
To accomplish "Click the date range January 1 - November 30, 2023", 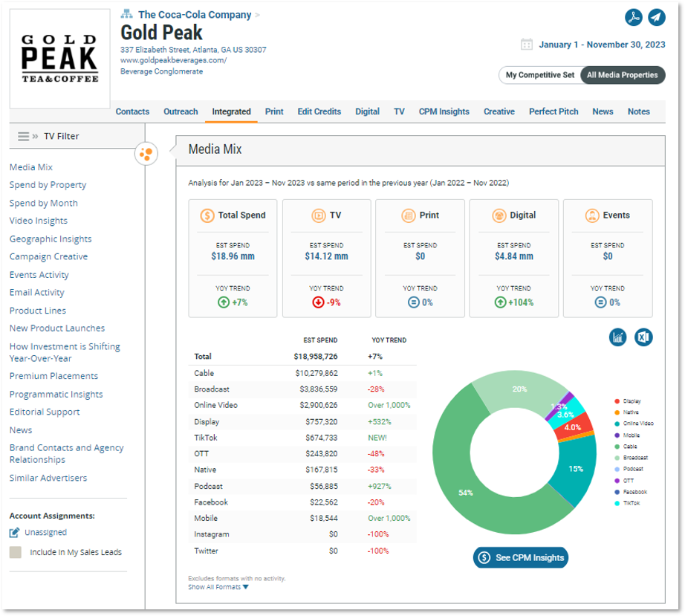I will point(602,45).
